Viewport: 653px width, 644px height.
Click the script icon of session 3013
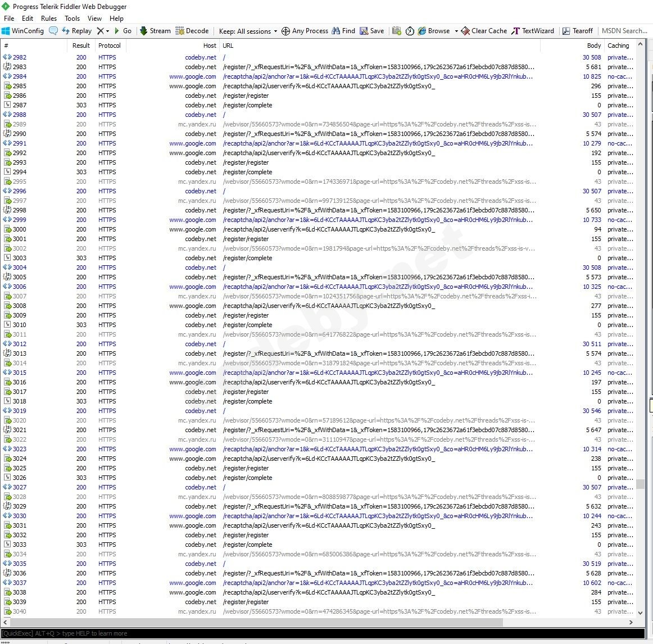(x=7, y=353)
